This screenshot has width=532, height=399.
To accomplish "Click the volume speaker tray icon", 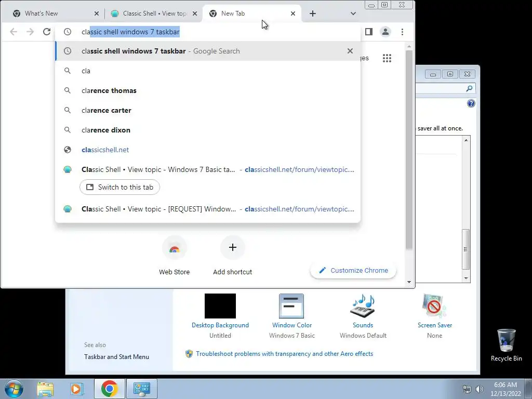I will (x=479, y=389).
